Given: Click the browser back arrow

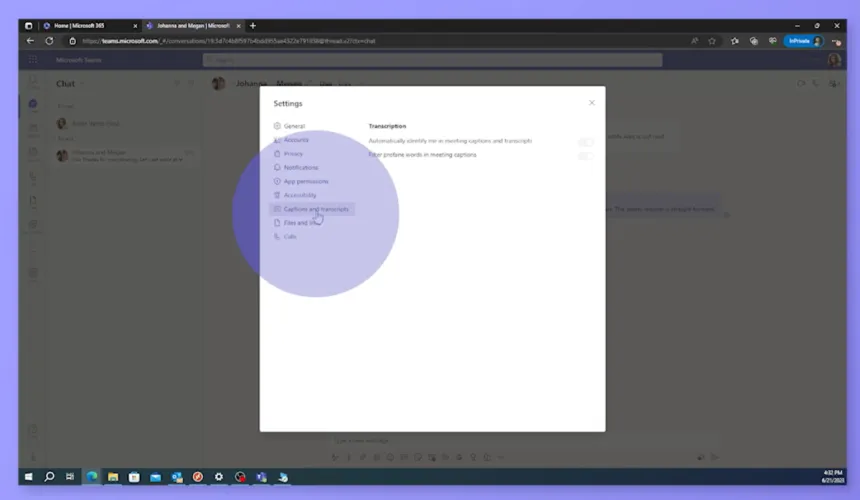Looking at the screenshot, I should [30, 41].
